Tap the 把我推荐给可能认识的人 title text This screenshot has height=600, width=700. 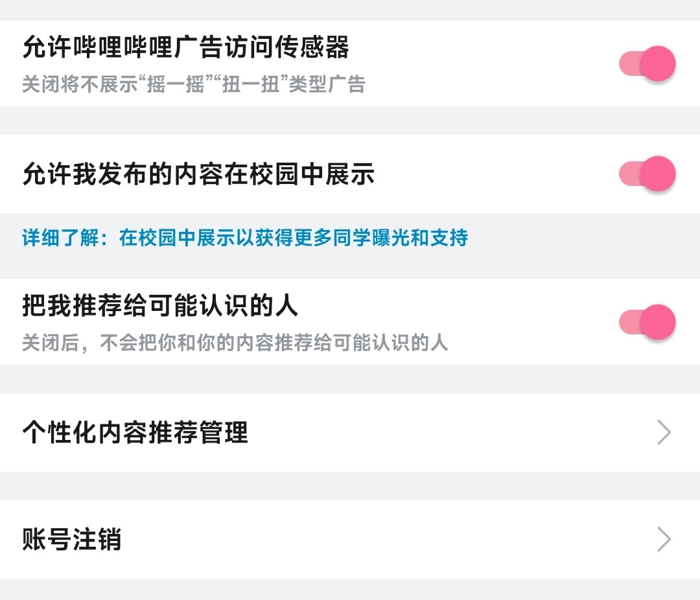coord(160,306)
